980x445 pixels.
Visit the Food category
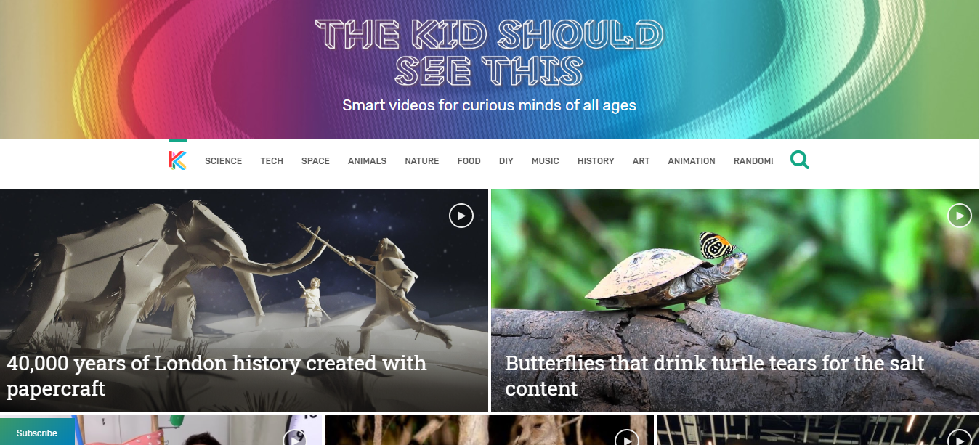[x=469, y=161]
